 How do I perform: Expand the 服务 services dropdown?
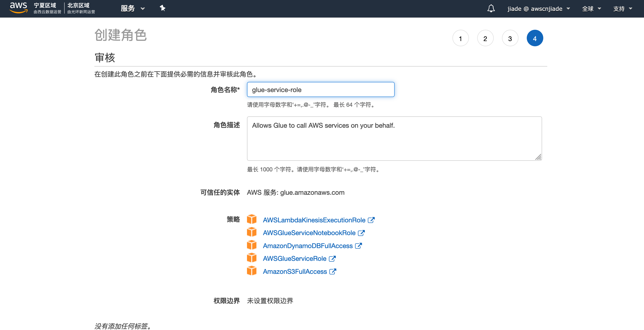(133, 8)
